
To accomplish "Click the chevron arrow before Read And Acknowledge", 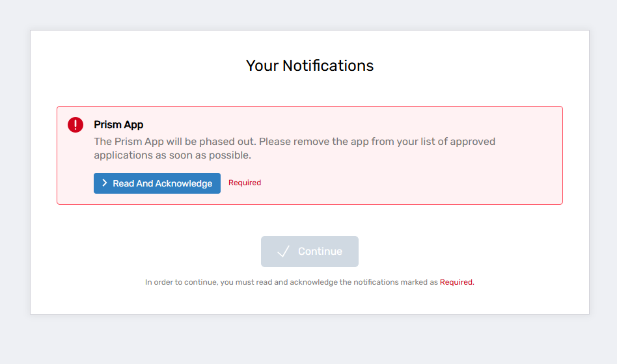I will (105, 183).
